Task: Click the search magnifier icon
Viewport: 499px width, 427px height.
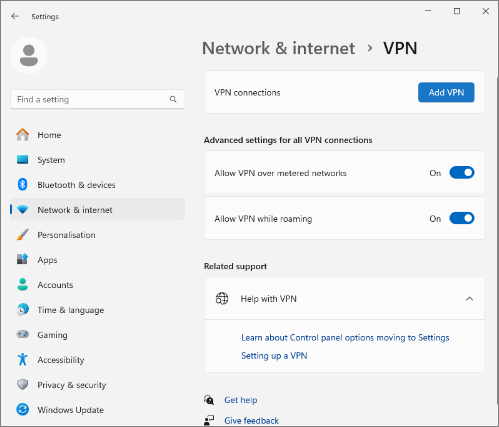Action: tap(173, 99)
